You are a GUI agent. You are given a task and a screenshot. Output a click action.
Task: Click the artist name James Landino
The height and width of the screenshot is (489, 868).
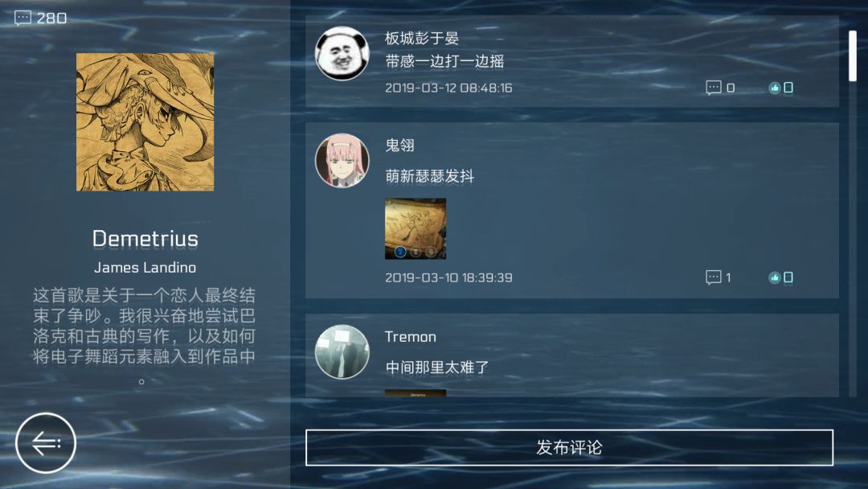145,268
